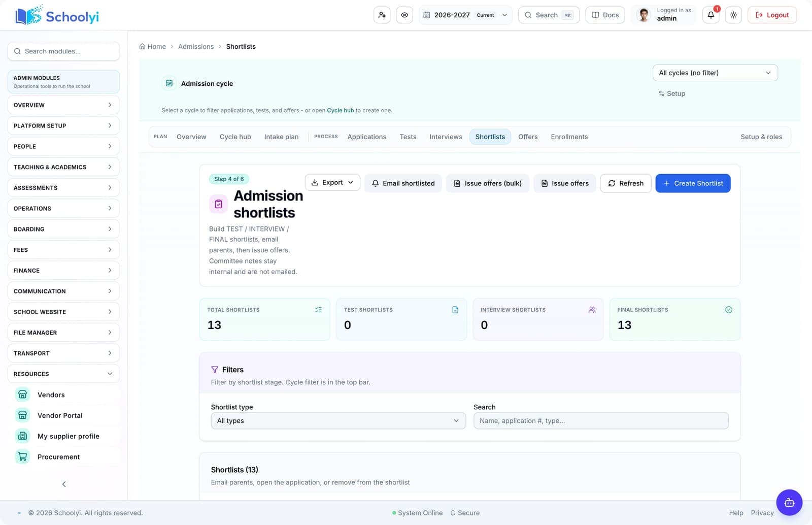Expand the People sidebar section

(63, 146)
